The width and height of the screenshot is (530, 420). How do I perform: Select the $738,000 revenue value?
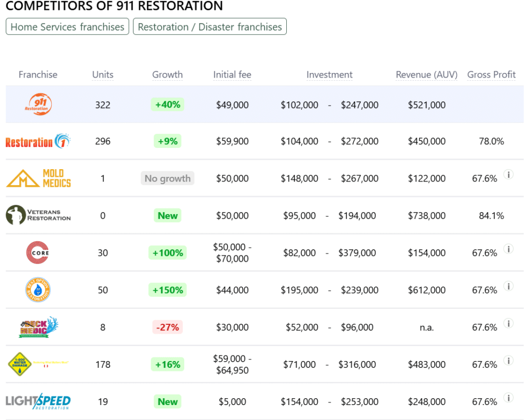tap(426, 216)
